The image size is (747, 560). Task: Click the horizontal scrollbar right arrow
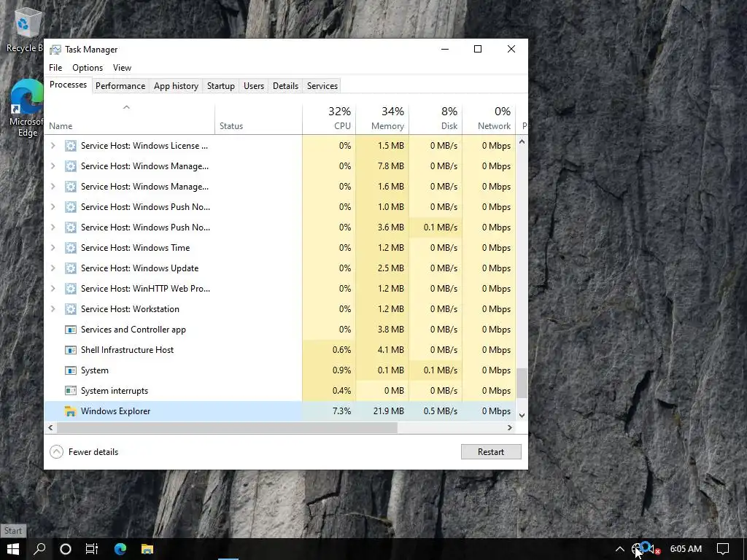[510, 427]
